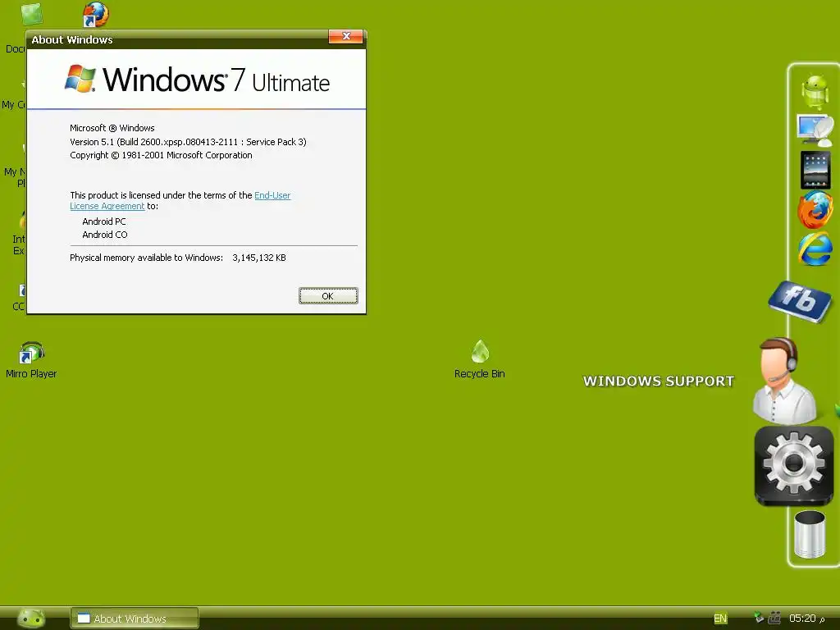Launch Firefox from the sidebar dock
This screenshot has height=630, width=840.
tap(815, 210)
